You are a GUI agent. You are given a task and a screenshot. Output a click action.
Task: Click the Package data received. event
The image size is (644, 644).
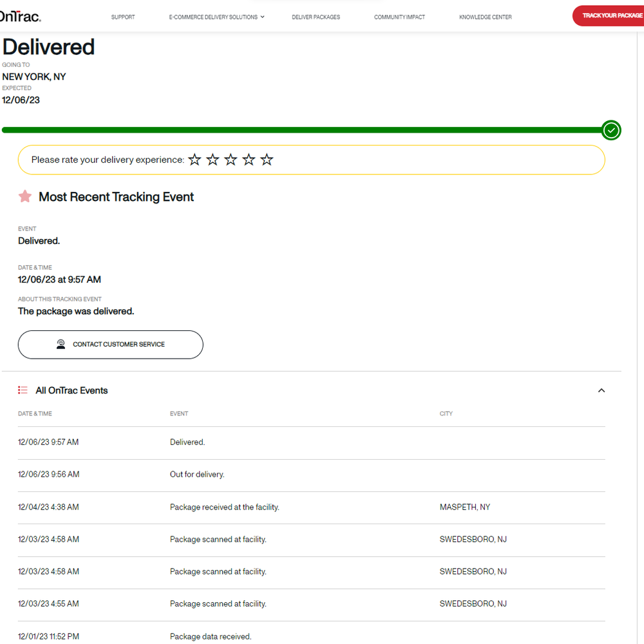pos(211,636)
